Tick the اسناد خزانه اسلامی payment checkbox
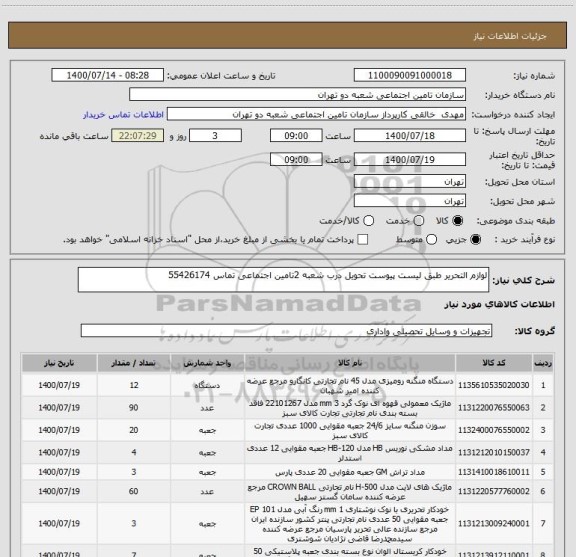This screenshot has width=576, height=557. pos(363,240)
